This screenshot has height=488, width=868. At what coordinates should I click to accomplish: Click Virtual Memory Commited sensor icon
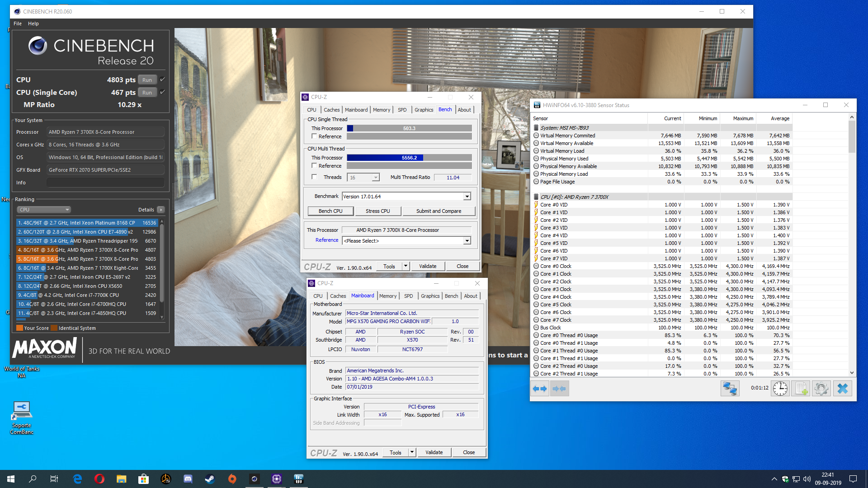point(536,136)
